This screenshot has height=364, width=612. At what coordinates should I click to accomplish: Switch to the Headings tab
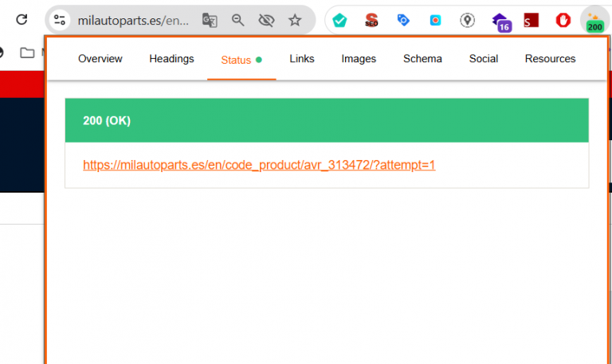[x=171, y=58]
